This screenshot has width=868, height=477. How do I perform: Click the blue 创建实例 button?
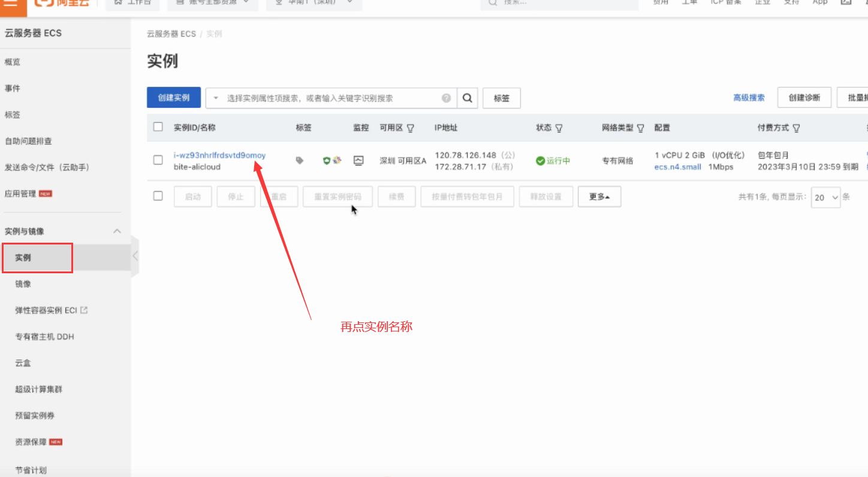174,98
